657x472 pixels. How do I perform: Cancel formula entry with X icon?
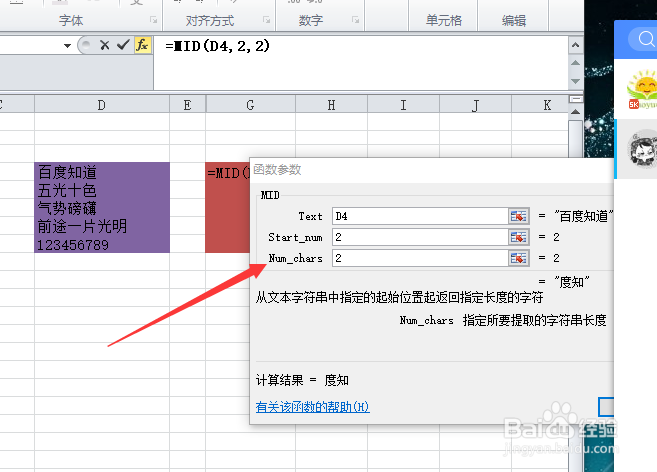[105, 45]
